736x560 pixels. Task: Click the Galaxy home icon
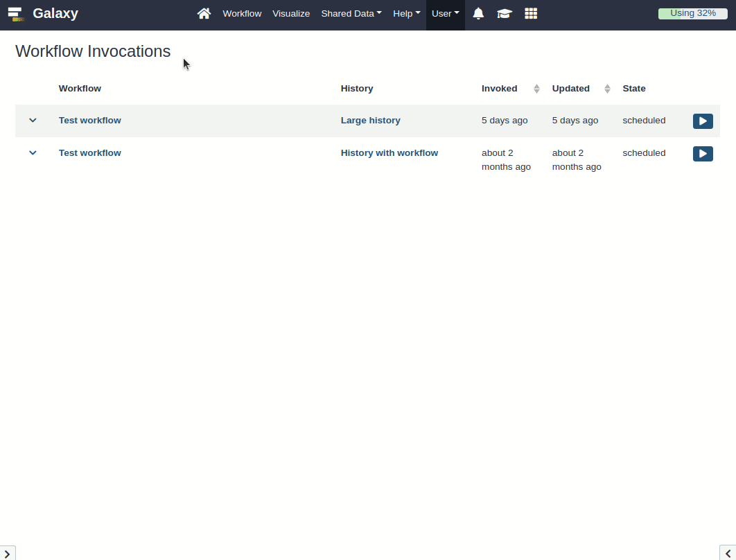point(204,13)
